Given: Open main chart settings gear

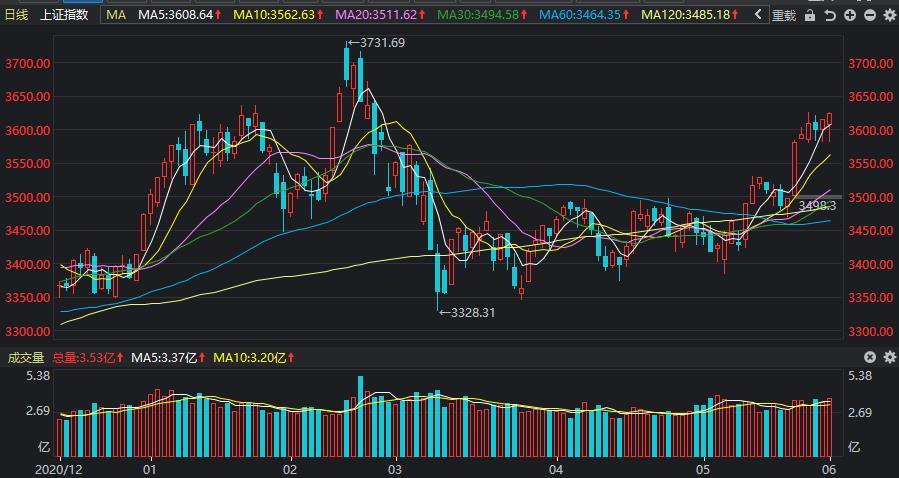Looking at the screenshot, I should (x=889, y=16).
